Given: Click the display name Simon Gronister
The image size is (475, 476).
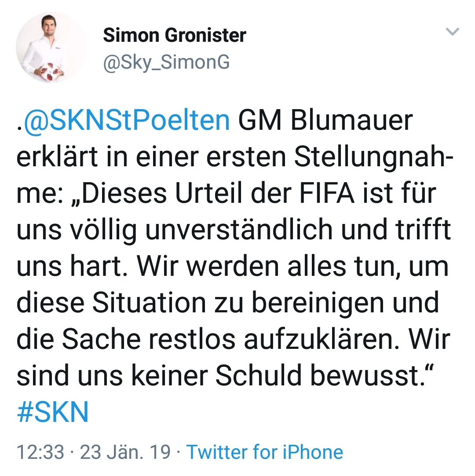Looking at the screenshot, I should [x=175, y=35].
